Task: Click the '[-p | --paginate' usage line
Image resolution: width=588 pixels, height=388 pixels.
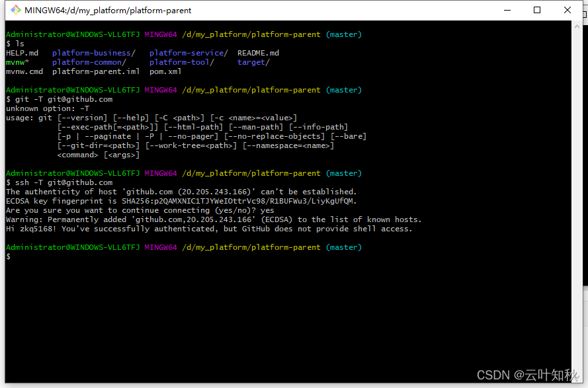Action: coord(212,136)
